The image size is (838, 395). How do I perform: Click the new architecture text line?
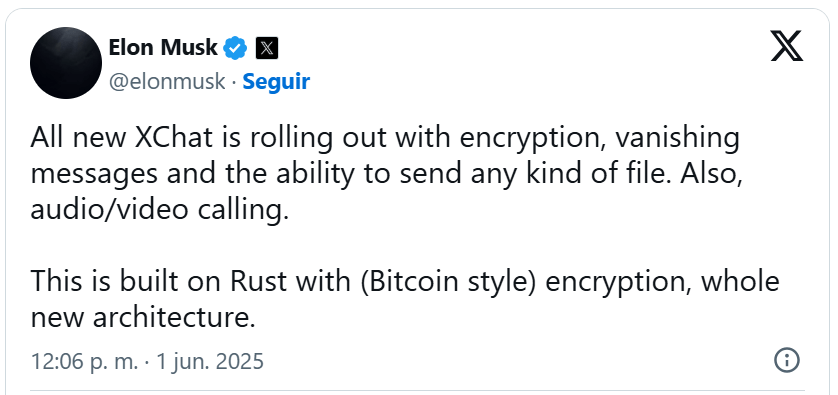(x=143, y=318)
